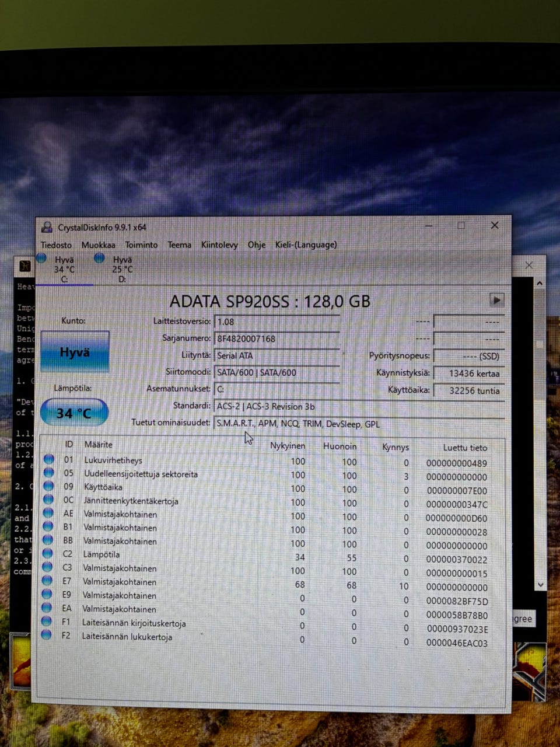Open the Kiintolevy menu
560x747 pixels.
[219, 245]
